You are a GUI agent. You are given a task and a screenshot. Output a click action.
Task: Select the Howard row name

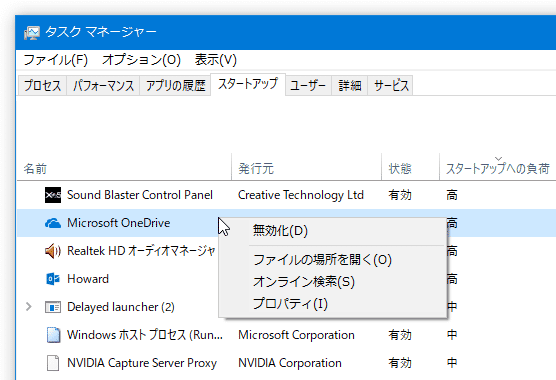click(x=88, y=279)
